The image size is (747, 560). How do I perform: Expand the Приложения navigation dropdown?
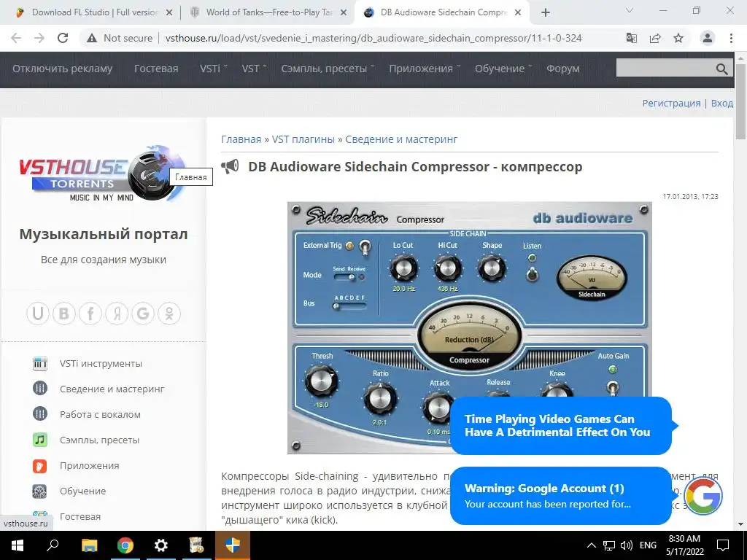425,69
